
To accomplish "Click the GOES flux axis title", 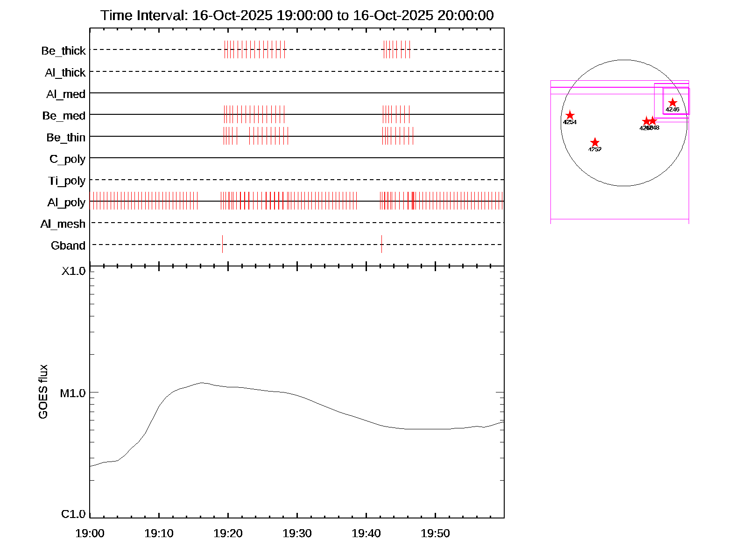I will point(43,392).
